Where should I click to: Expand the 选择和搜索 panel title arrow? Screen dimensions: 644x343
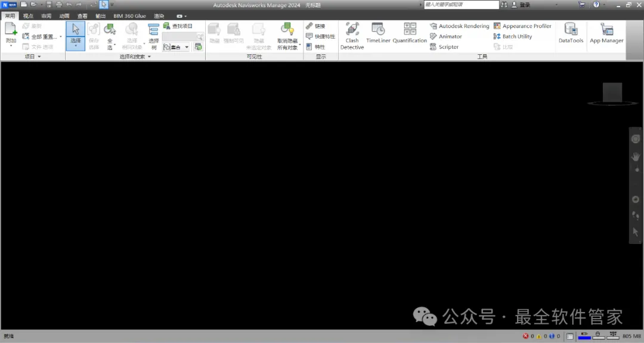(x=149, y=57)
